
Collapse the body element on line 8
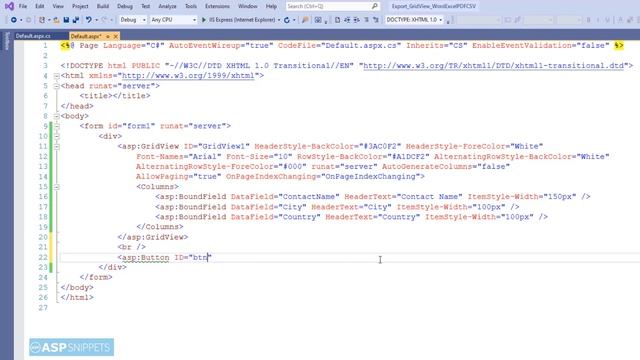56,116
